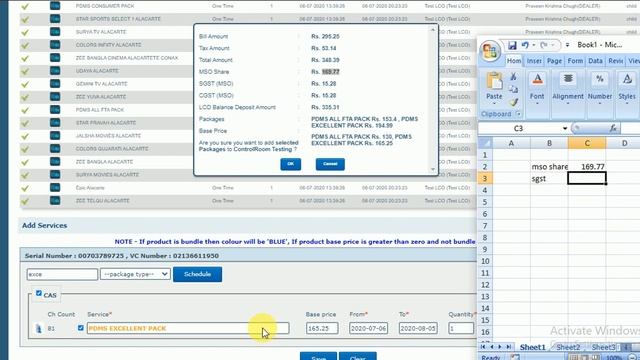
Task: Click green check for SURYA TV ALACARTE
Action: pos(25,32)
